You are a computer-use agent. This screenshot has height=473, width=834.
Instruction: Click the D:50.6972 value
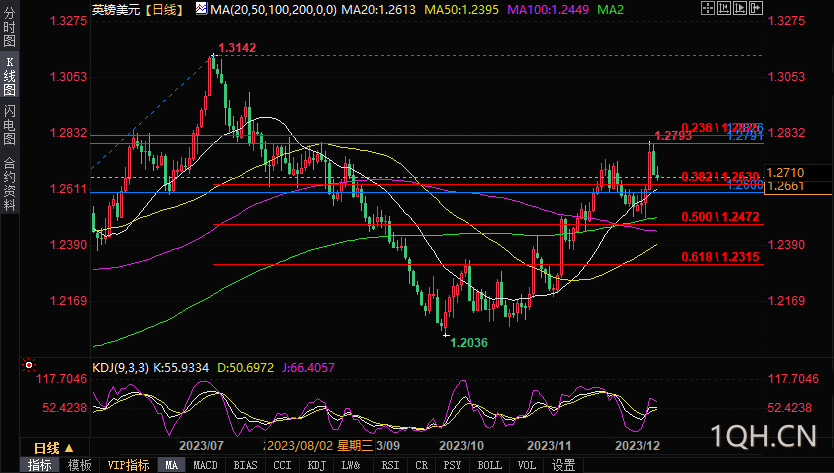245,368
